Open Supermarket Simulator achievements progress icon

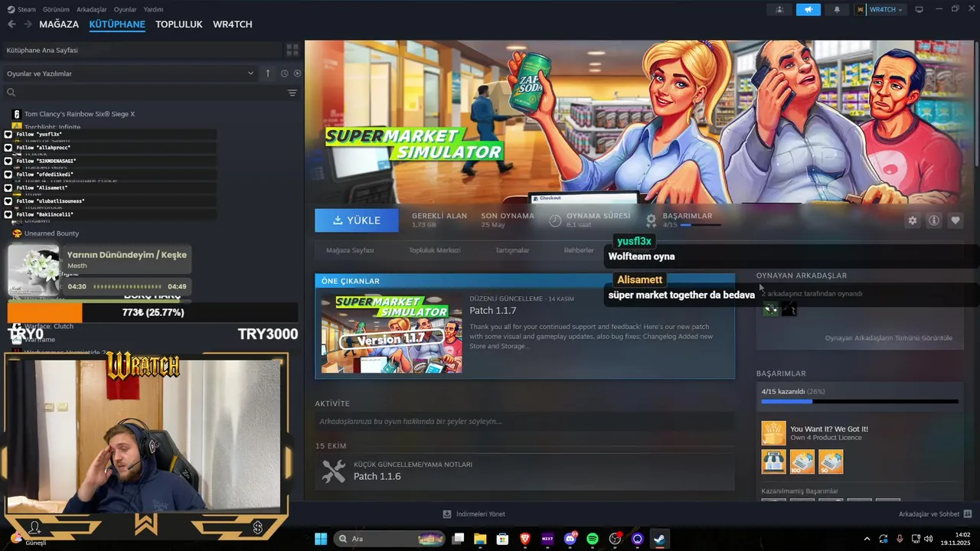[651, 220]
